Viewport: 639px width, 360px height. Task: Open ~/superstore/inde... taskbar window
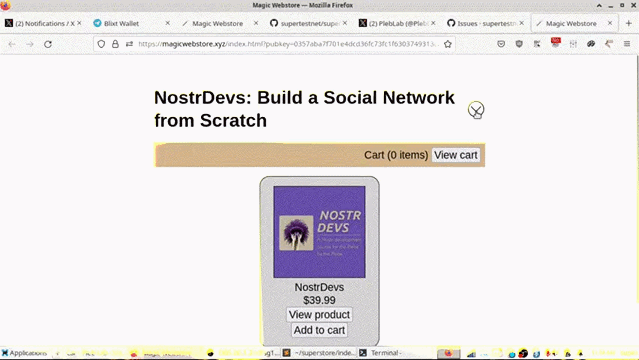pyautogui.click(x=319, y=353)
